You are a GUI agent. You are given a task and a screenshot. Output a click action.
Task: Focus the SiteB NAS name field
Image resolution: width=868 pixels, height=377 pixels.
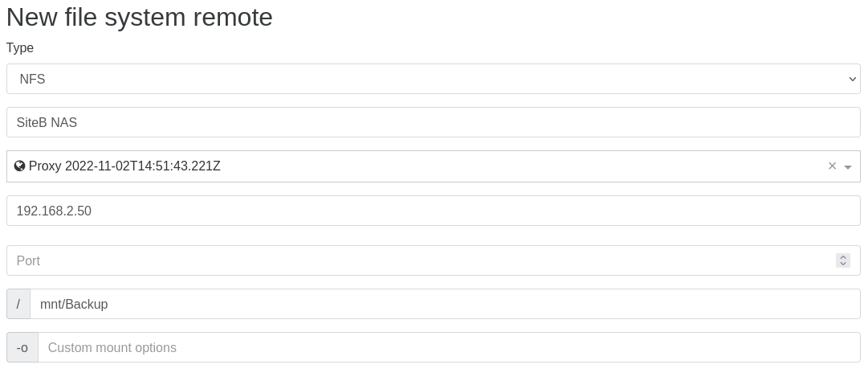click(x=434, y=122)
